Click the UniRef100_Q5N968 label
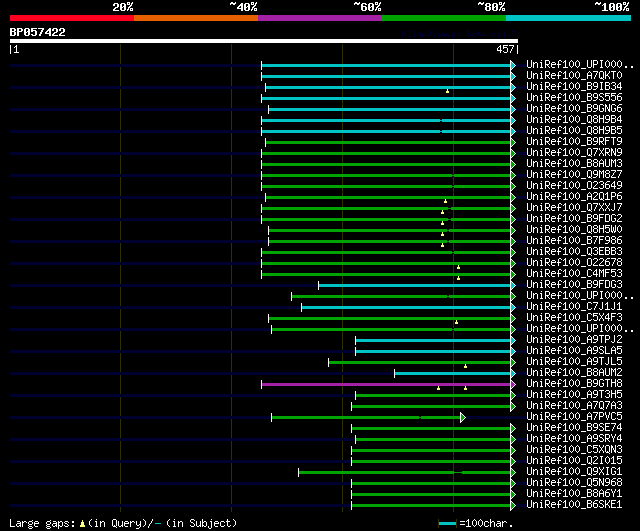 [574, 483]
